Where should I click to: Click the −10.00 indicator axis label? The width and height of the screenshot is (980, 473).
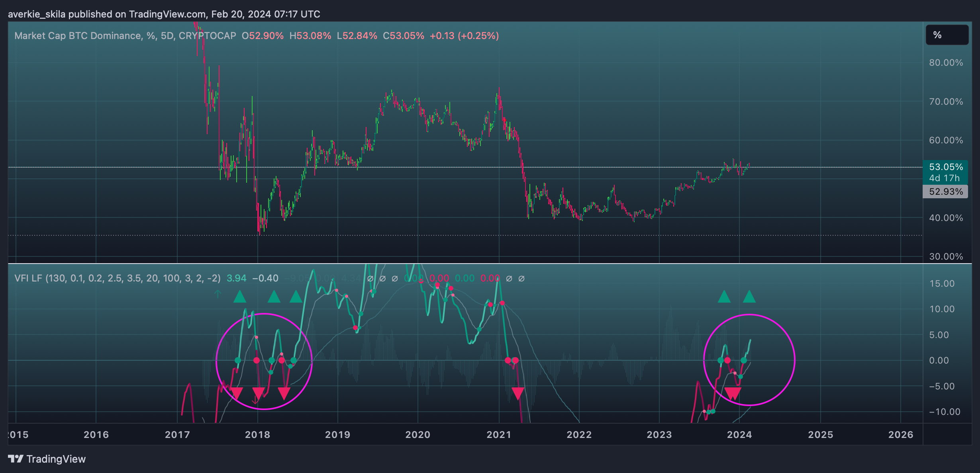945,412
